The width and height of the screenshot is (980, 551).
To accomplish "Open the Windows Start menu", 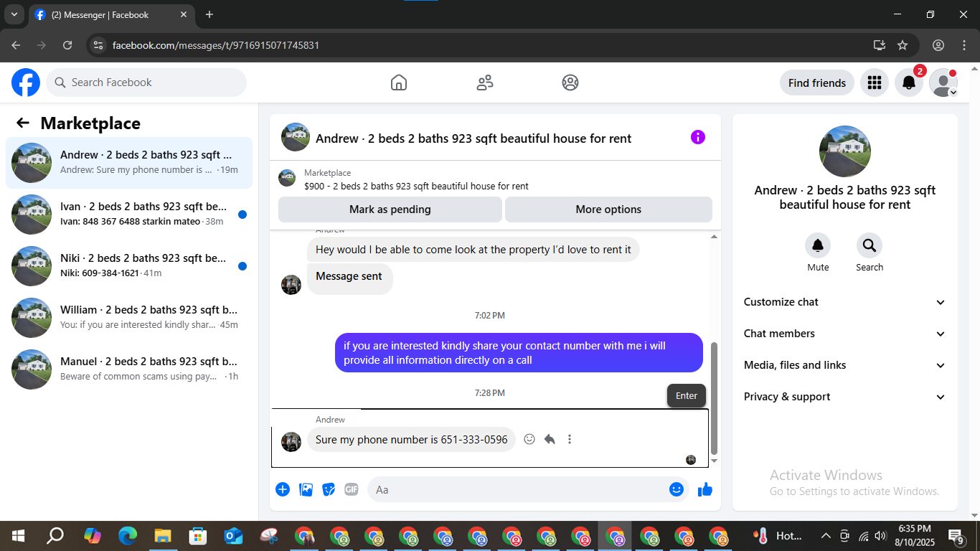I will click(x=17, y=536).
